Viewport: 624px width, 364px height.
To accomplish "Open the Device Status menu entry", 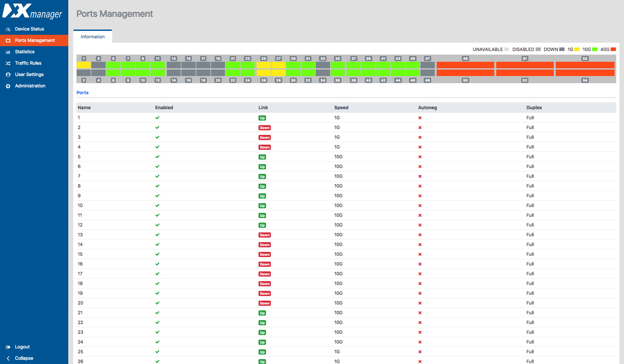I will pos(29,29).
